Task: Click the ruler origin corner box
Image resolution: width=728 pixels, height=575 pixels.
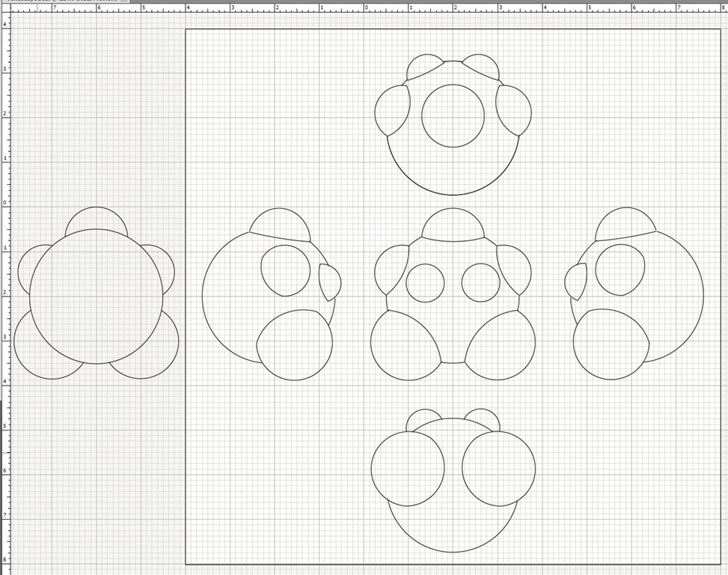Action: coord(4,9)
